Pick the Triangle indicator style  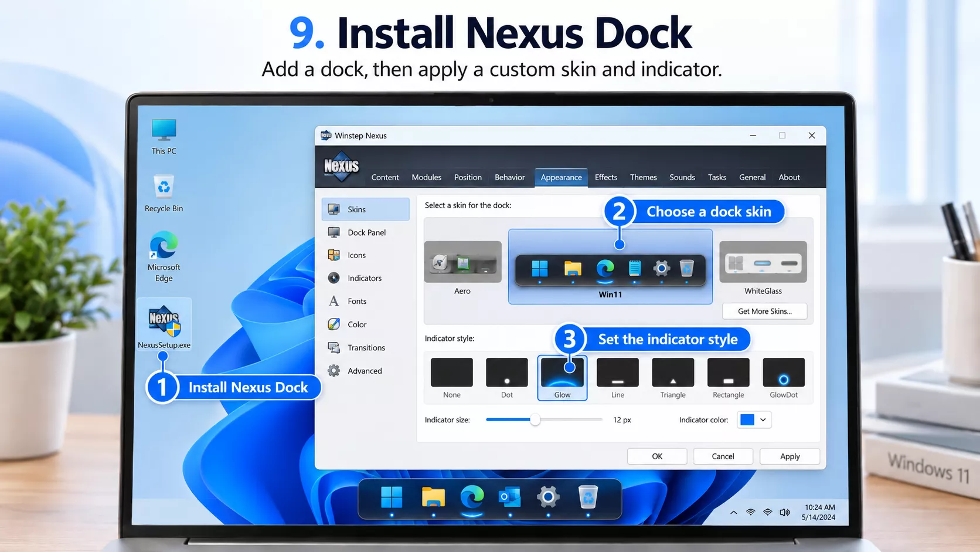click(673, 378)
